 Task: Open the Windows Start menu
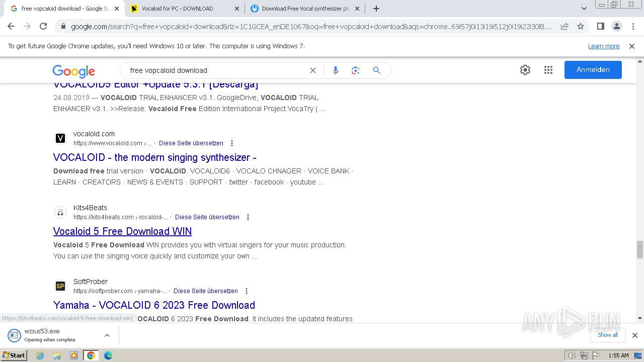click(x=14, y=355)
